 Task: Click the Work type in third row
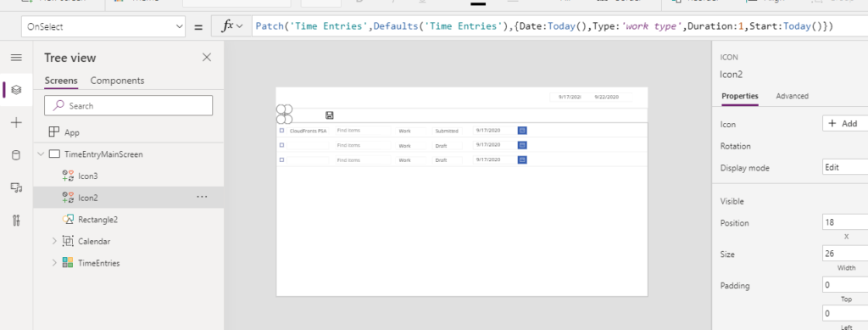tap(410, 160)
